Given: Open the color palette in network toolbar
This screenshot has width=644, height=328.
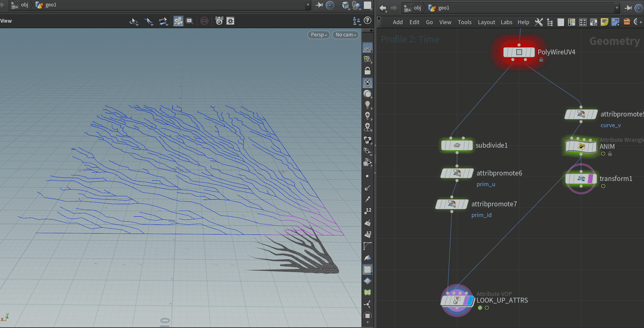Looking at the screenshot, I should click(571, 22).
